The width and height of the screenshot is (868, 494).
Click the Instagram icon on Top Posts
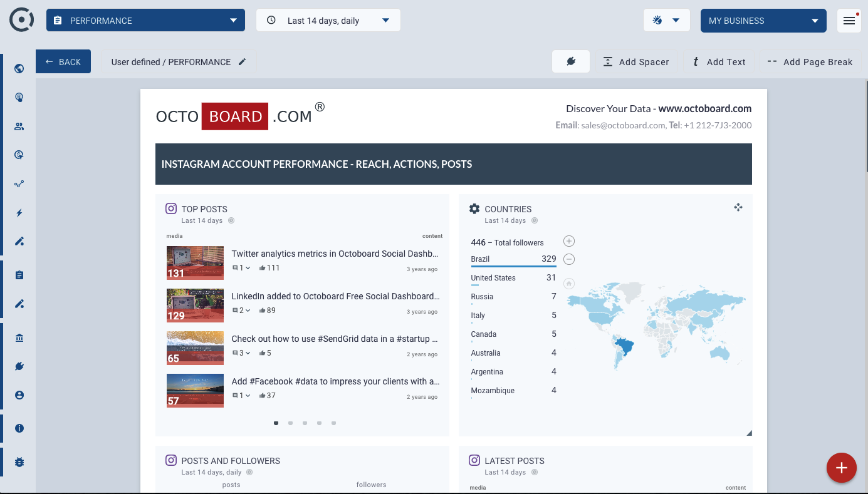[x=171, y=208]
